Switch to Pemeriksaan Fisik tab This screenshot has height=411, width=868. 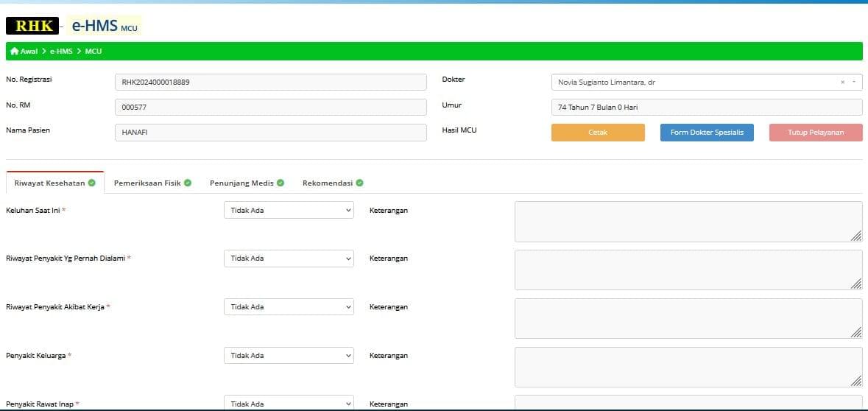click(147, 183)
